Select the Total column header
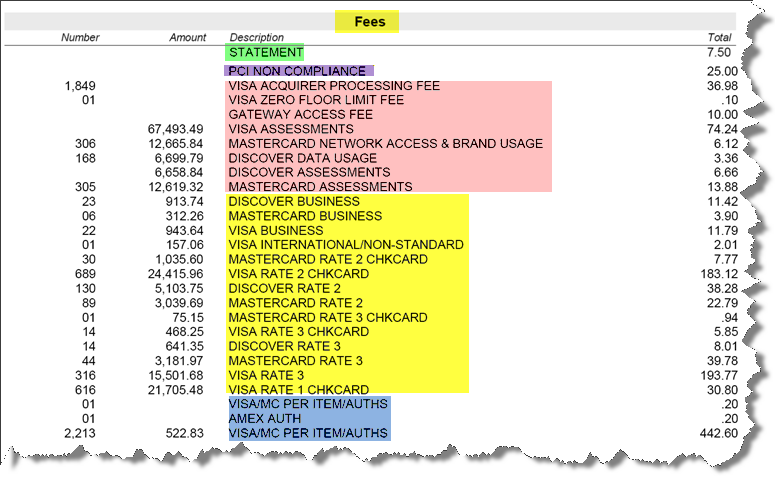This screenshot has height=478, width=775. (719, 38)
